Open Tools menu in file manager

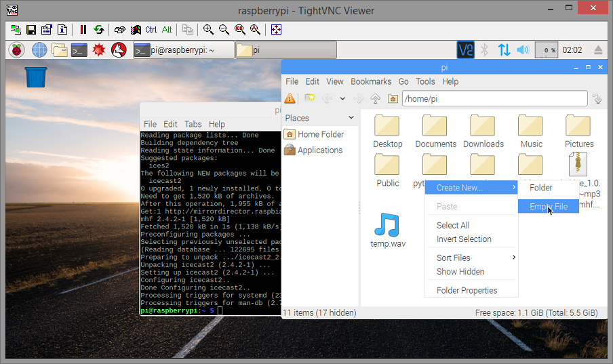[x=425, y=81]
